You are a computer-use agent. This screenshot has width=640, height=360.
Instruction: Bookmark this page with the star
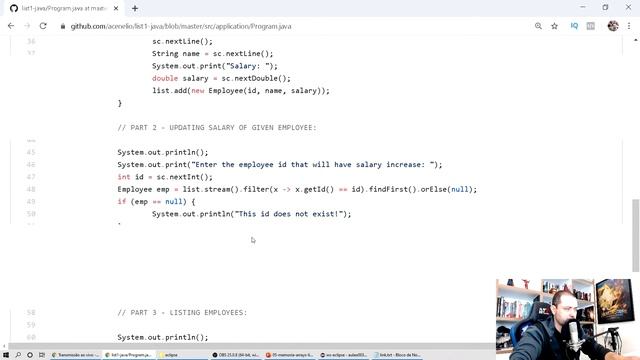tap(554, 26)
